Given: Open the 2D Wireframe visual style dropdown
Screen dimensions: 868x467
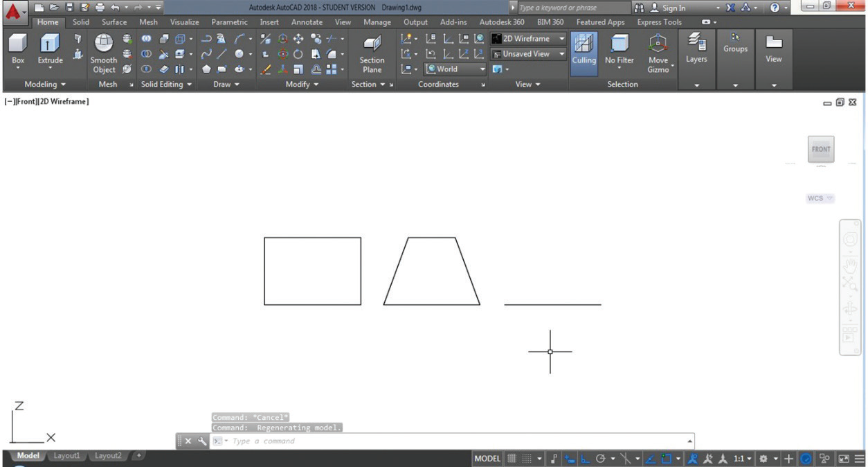Looking at the screenshot, I should point(529,39).
